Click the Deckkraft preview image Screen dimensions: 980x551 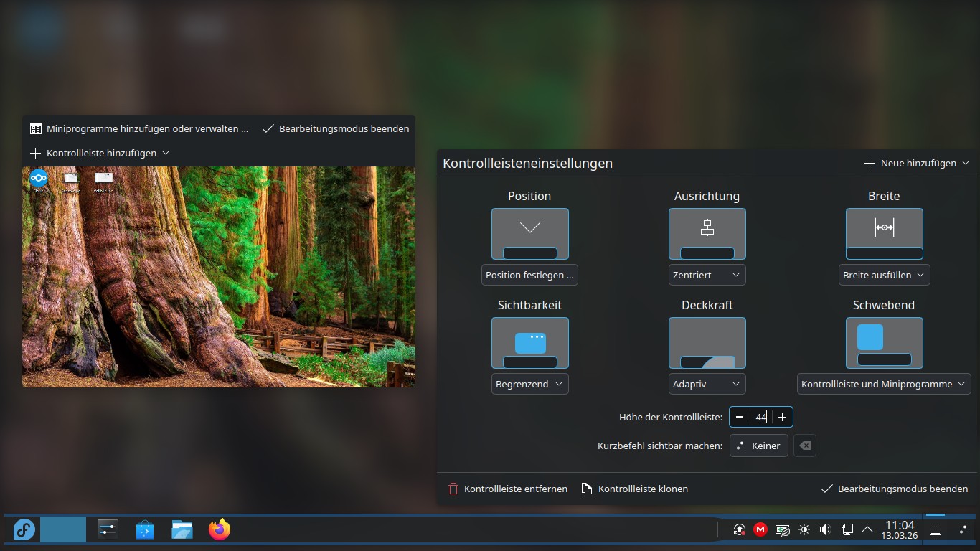[707, 343]
